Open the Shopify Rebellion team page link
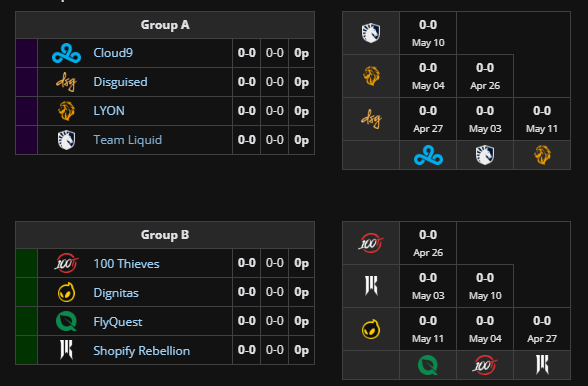 [x=141, y=351]
